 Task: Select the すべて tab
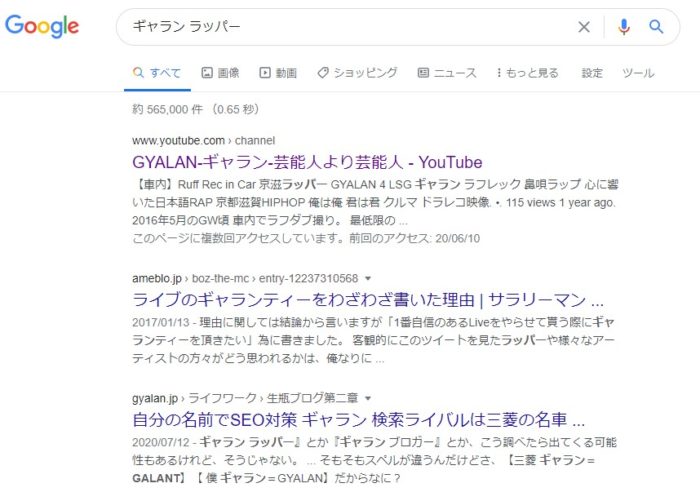[x=157, y=73]
